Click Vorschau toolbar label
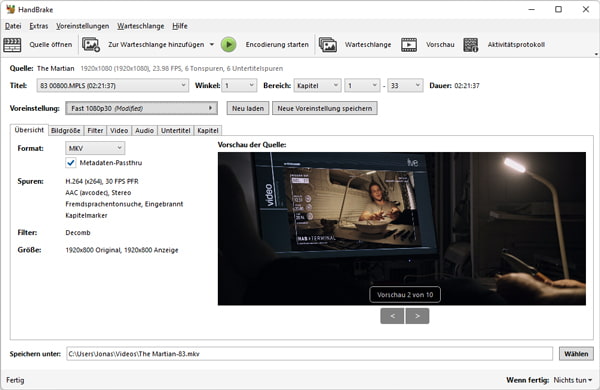Image resolution: width=600 pixels, height=390 pixels. pyautogui.click(x=440, y=45)
